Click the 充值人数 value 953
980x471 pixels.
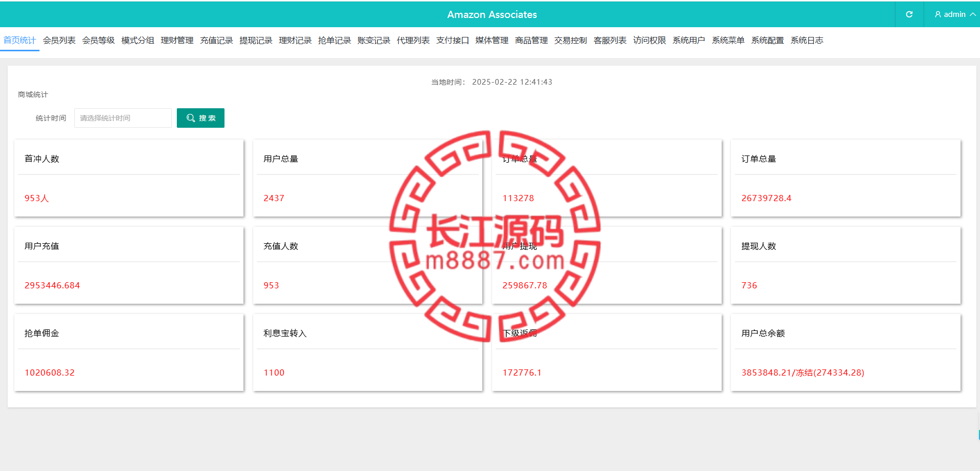click(271, 285)
